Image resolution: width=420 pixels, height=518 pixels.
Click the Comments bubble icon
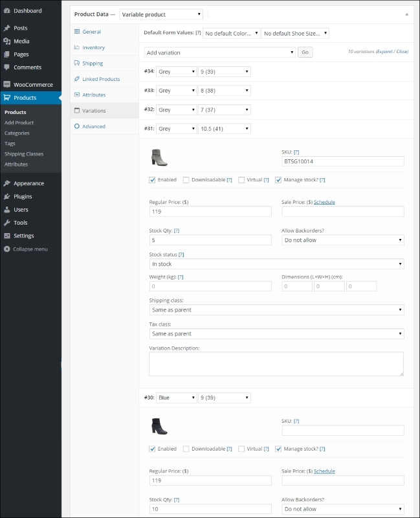tap(7, 67)
